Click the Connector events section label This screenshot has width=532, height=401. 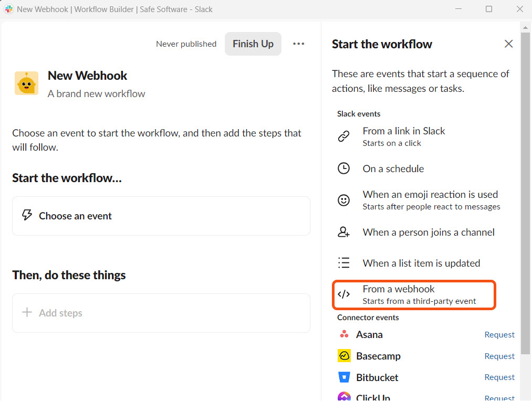point(368,318)
